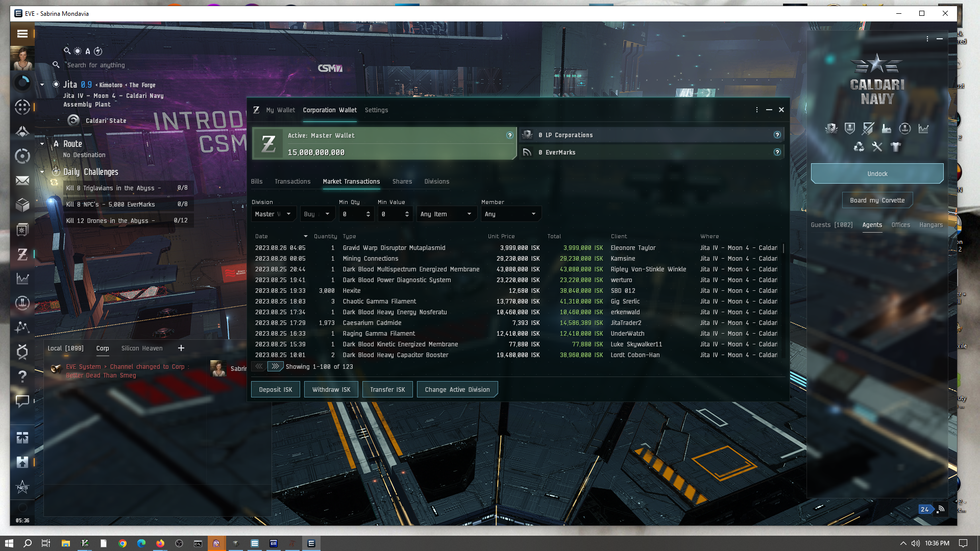
Task: Open station Industry factory icon
Action: 887,129
